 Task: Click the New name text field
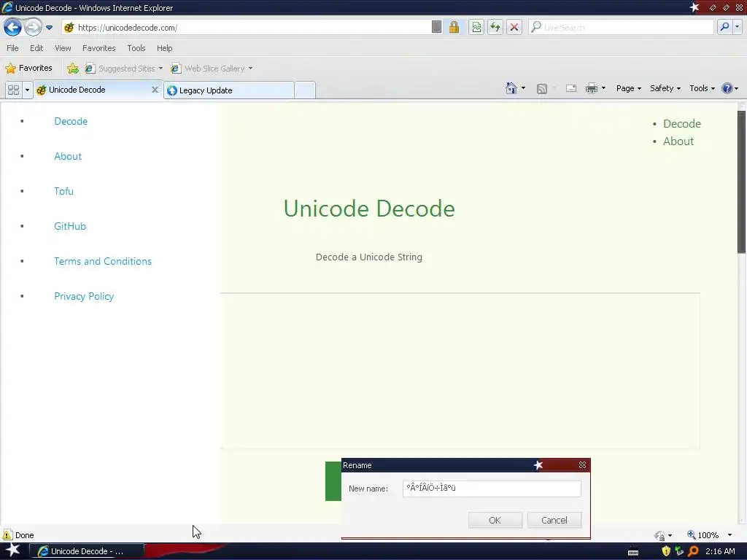tap(492, 489)
